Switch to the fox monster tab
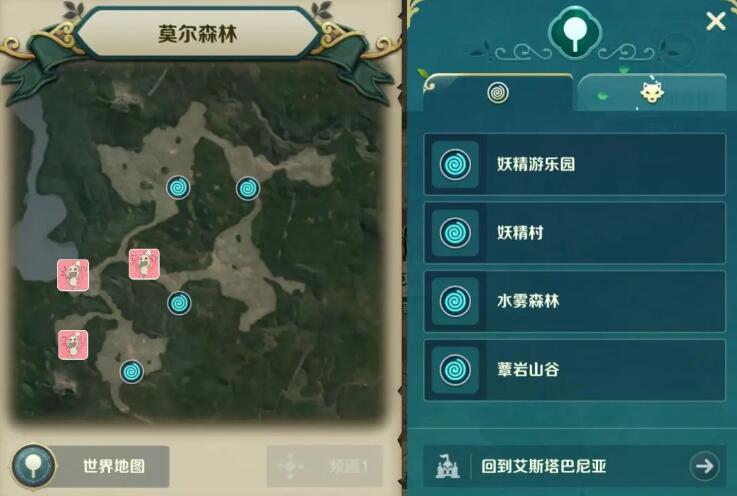The image size is (737, 496). pyautogui.click(x=652, y=93)
